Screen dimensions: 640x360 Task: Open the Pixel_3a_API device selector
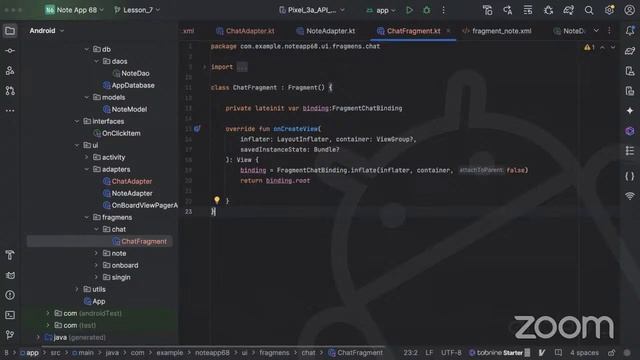point(312,10)
